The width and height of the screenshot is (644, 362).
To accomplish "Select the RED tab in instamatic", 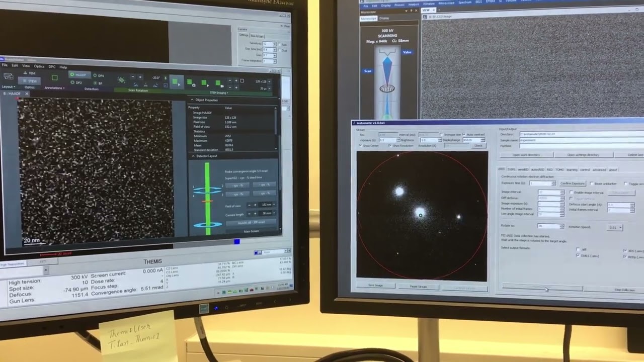I will coord(549,169).
